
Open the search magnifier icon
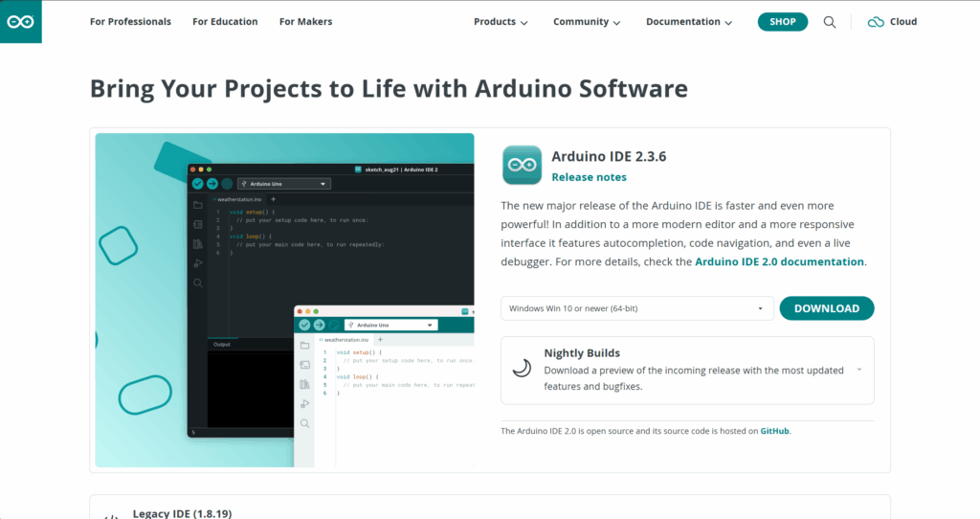(x=830, y=22)
